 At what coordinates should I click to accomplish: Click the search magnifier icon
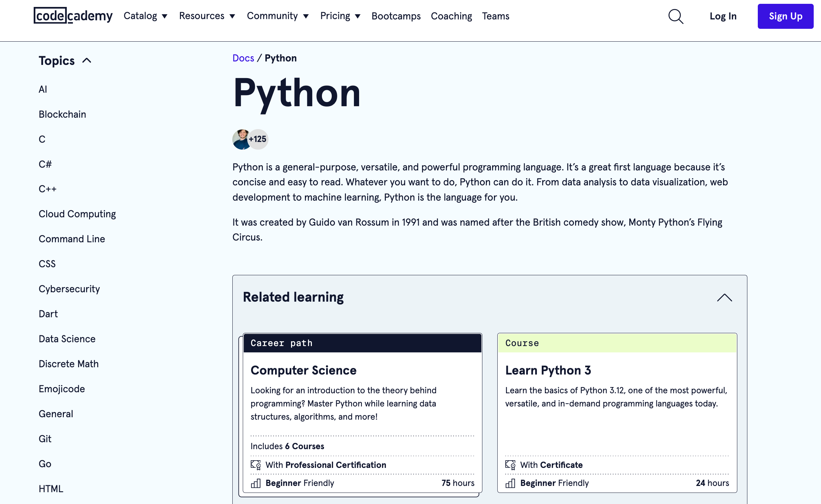[675, 16]
